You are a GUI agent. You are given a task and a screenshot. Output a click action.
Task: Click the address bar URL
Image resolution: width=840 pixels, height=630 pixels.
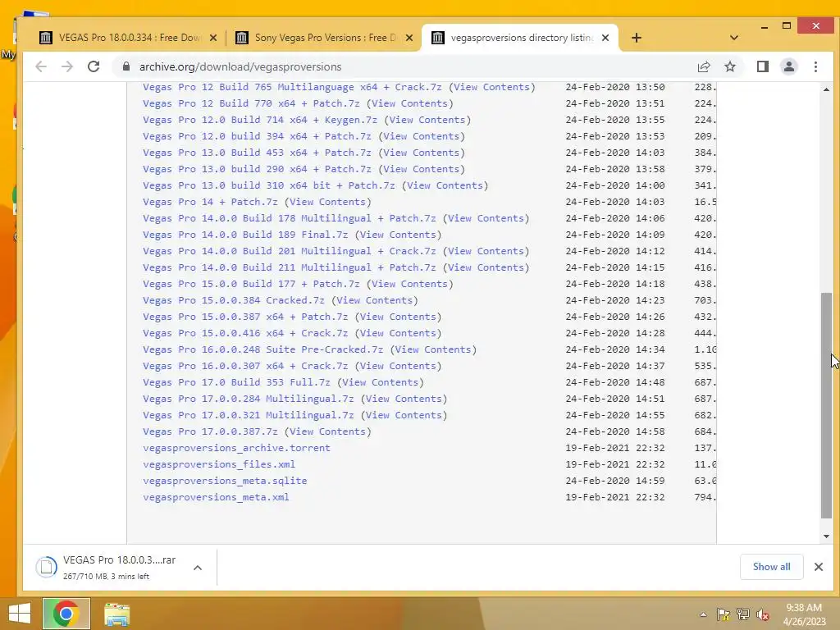click(x=240, y=66)
